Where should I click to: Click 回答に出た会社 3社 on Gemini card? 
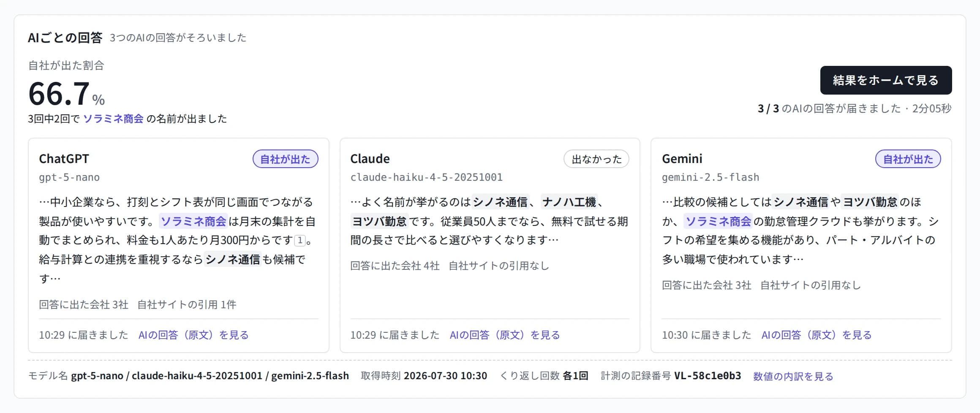point(706,285)
